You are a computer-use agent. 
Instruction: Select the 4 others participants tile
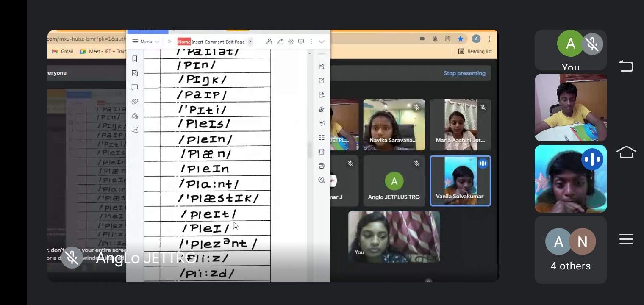(570, 250)
